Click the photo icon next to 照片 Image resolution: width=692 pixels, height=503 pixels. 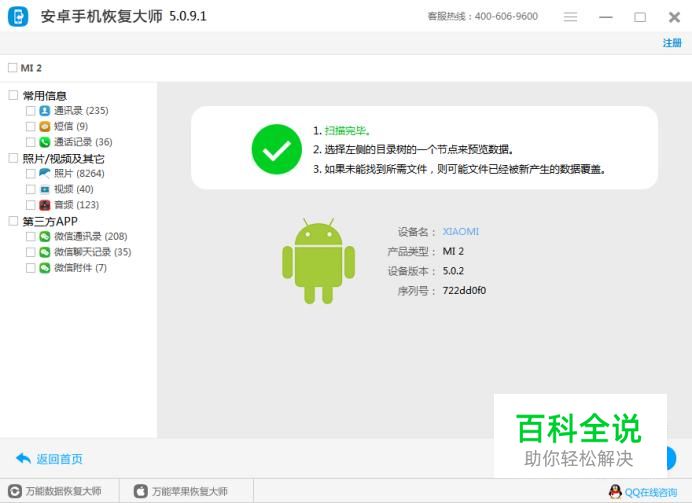click(x=45, y=173)
